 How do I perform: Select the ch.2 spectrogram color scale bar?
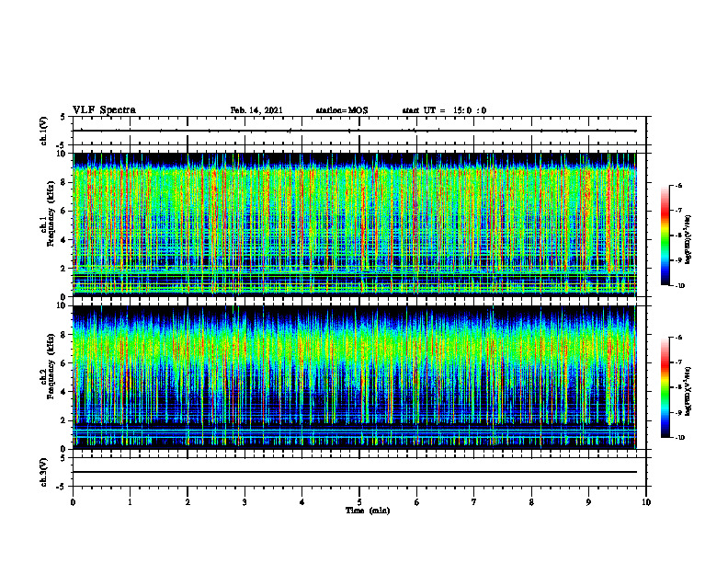pyautogui.click(x=665, y=387)
